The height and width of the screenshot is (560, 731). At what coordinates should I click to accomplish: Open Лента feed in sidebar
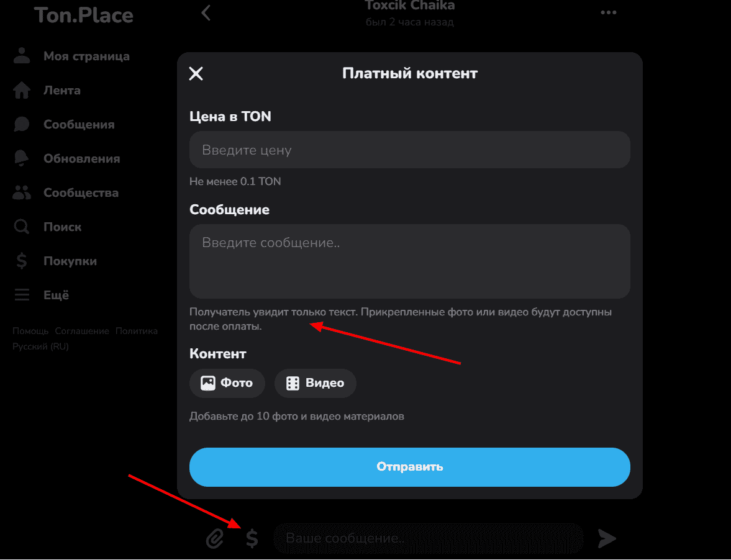[47, 91]
